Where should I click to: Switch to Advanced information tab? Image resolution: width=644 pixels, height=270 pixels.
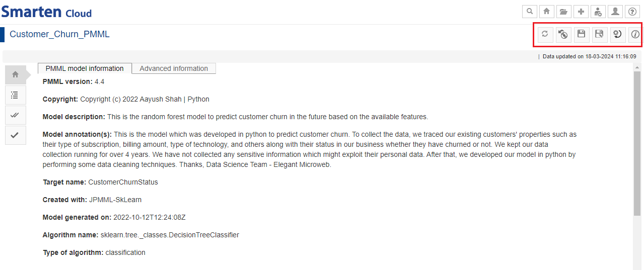(x=174, y=68)
